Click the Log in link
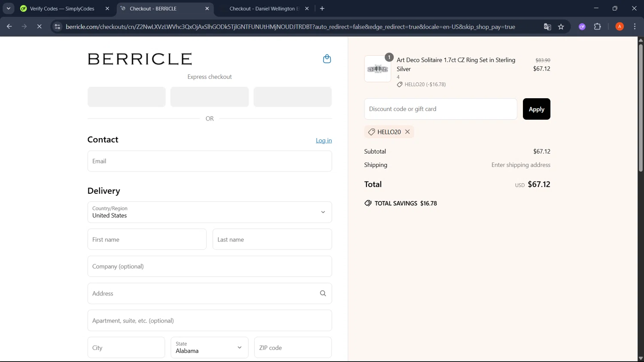644x362 pixels. point(324,140)
